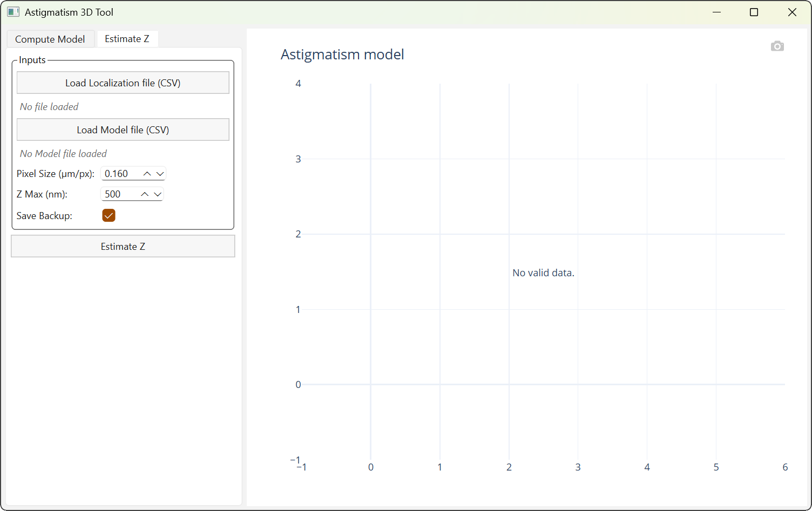This screenshot has height=511, width=812.
Task: Click the Astigmatism 3D Tool app icon
Action: [x=12, y=11]
